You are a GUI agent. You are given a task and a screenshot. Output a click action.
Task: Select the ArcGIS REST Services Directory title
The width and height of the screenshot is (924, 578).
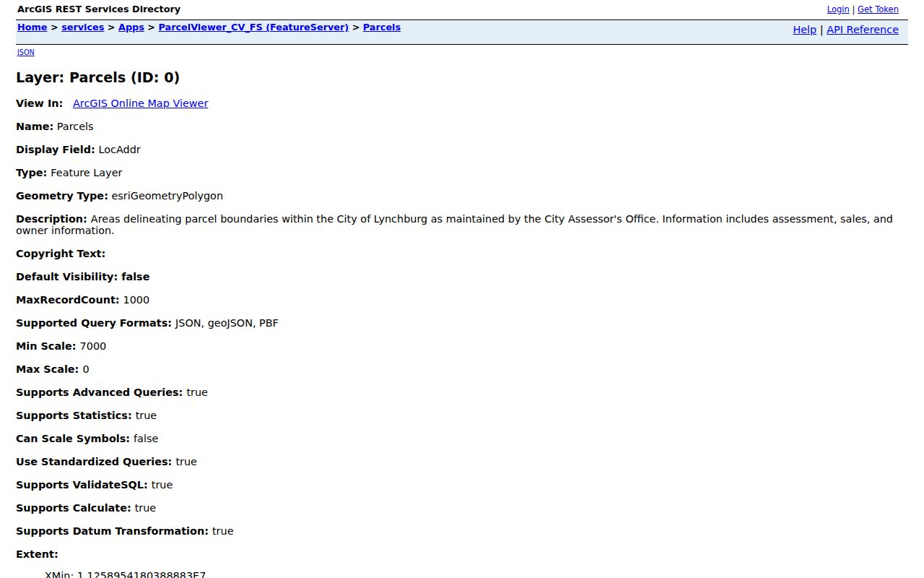pos(99,9)
